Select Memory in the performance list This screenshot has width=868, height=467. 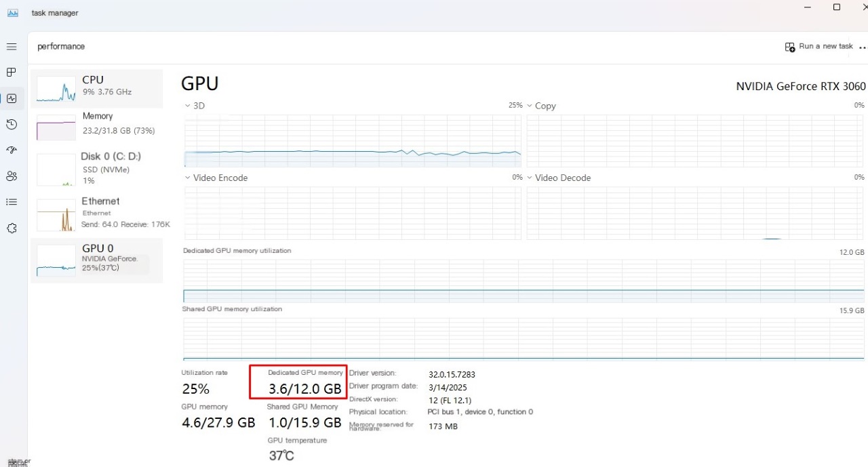point(96,125)
